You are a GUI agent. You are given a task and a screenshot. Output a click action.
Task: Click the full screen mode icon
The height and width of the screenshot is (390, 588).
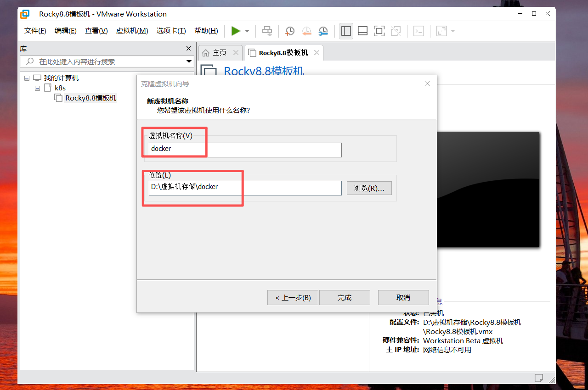[x=379, y=31]
